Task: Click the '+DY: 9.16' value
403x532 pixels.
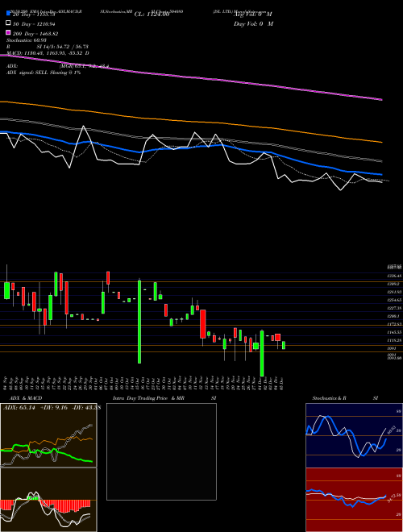Action: point(53,408)
